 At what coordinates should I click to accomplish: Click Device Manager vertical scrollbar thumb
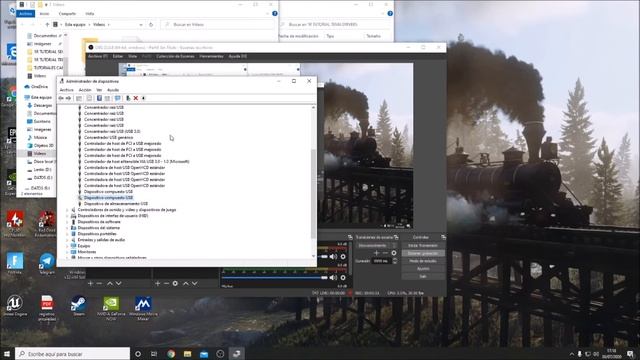(313, 194)
